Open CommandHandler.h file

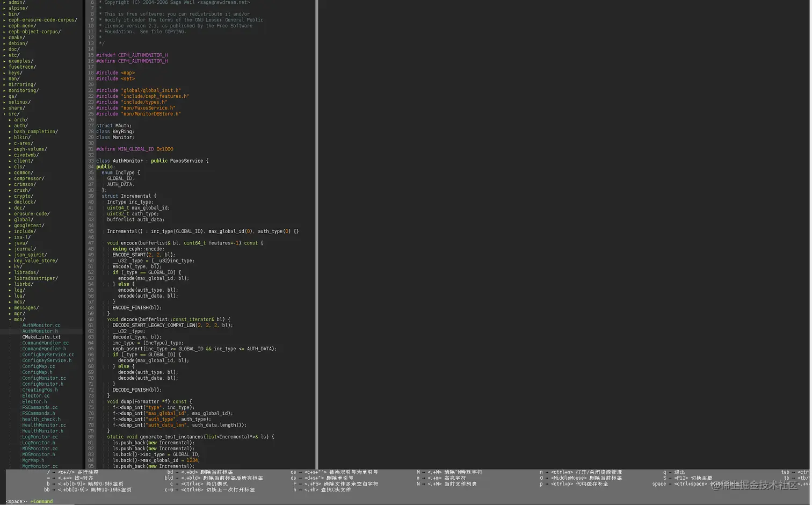(44, 349)
